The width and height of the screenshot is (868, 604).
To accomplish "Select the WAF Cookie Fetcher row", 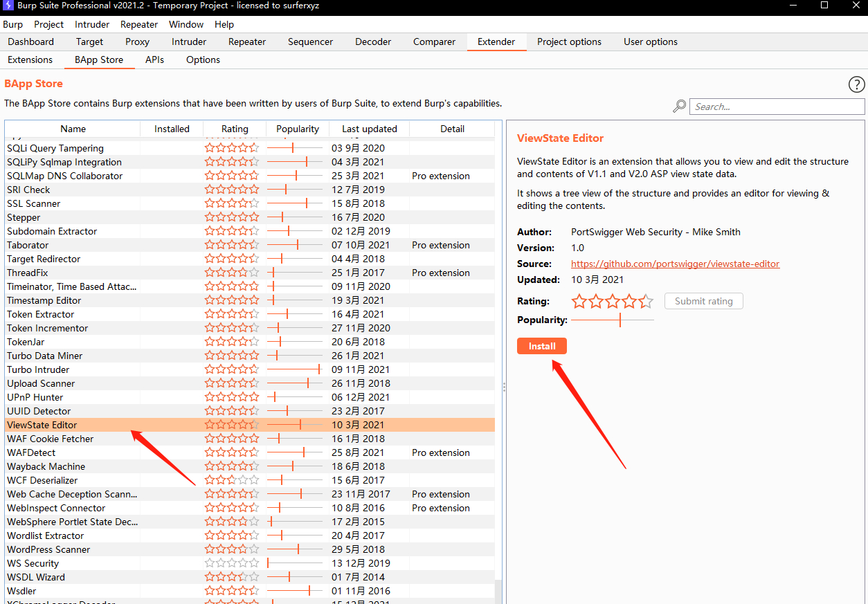I will tap(250, 439).
